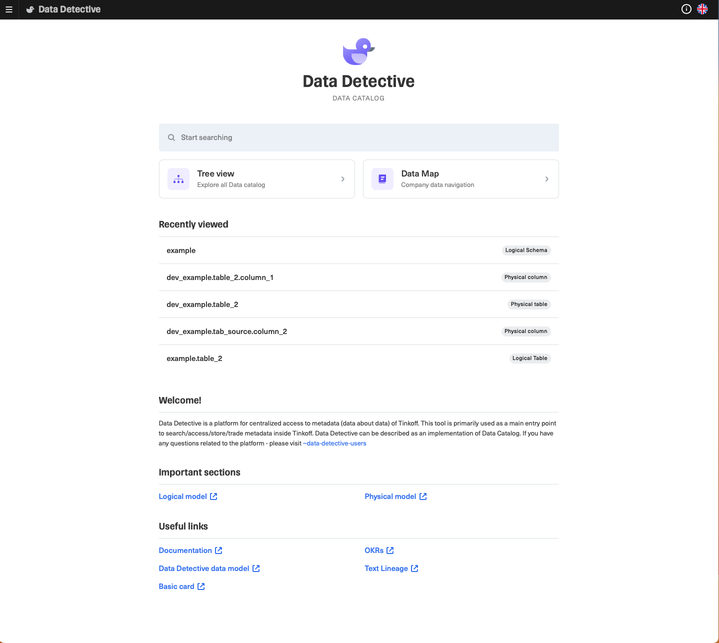Click external link icon beside Text Lineage
The height and width of the screenshot is (643, 719).
click(415, 568)
